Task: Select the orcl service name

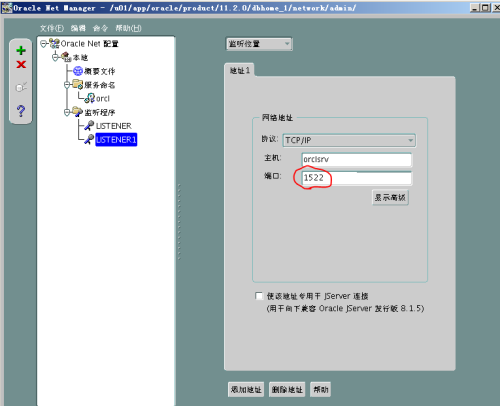Action: (103, 98)
